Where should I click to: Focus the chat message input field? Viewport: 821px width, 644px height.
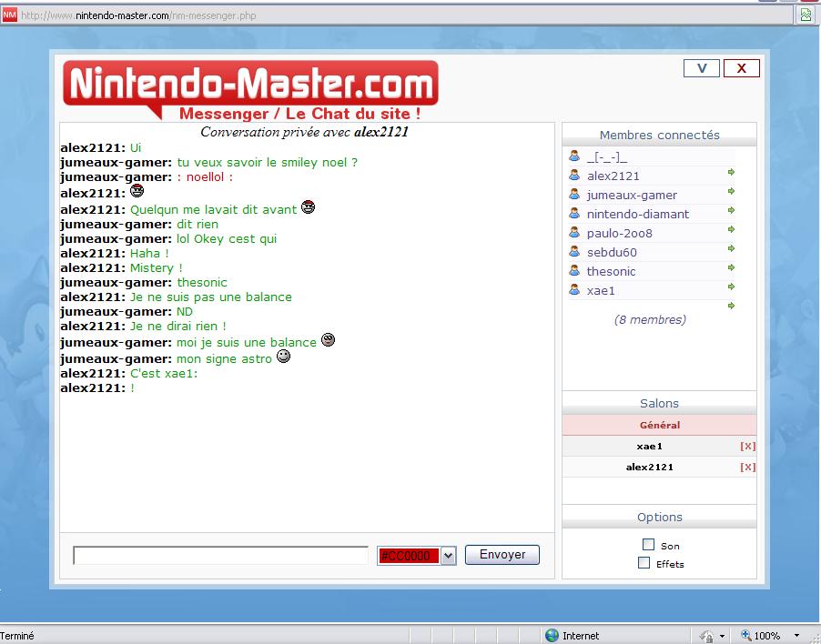220,555
